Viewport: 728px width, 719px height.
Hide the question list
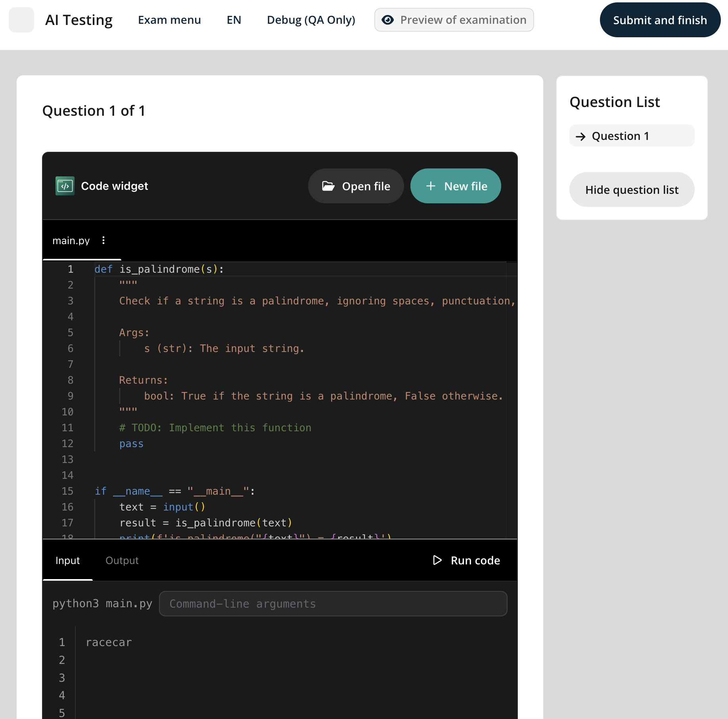pyautogui.click(x=632, y=189)
